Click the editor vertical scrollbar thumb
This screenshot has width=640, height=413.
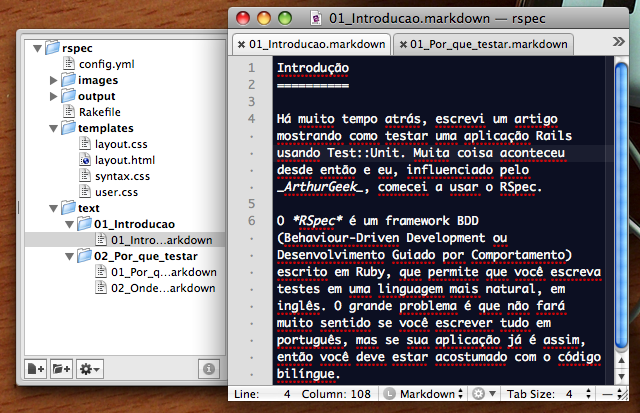click(x=621, y=206)
